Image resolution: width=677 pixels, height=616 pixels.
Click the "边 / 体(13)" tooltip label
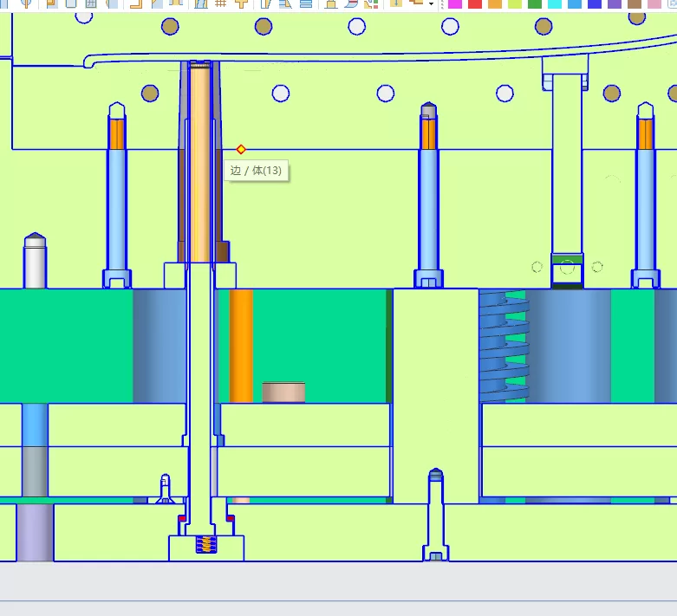[x=256, y=171]
